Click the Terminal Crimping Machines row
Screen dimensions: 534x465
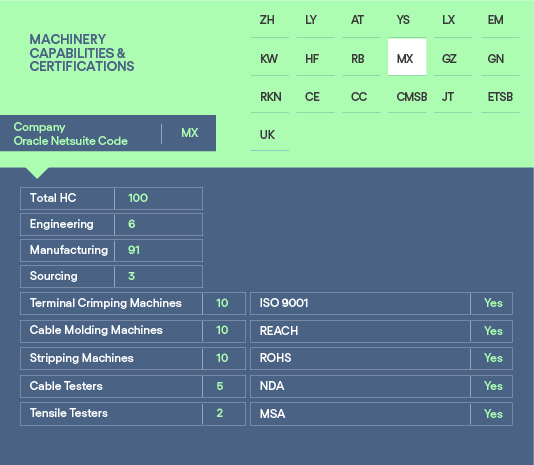(x=133, y=303)
